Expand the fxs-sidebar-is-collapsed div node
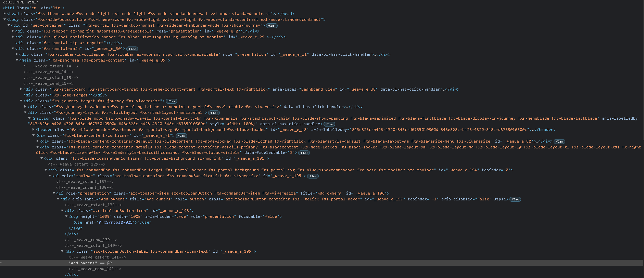This screenshot has width=644, height=278. coord(17,54)
